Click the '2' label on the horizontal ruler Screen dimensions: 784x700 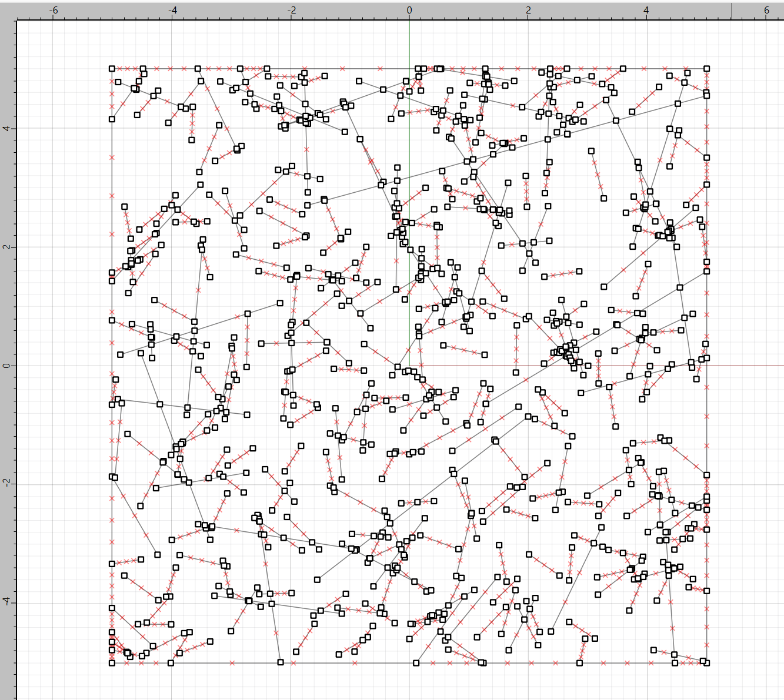[x=528, y=10]
